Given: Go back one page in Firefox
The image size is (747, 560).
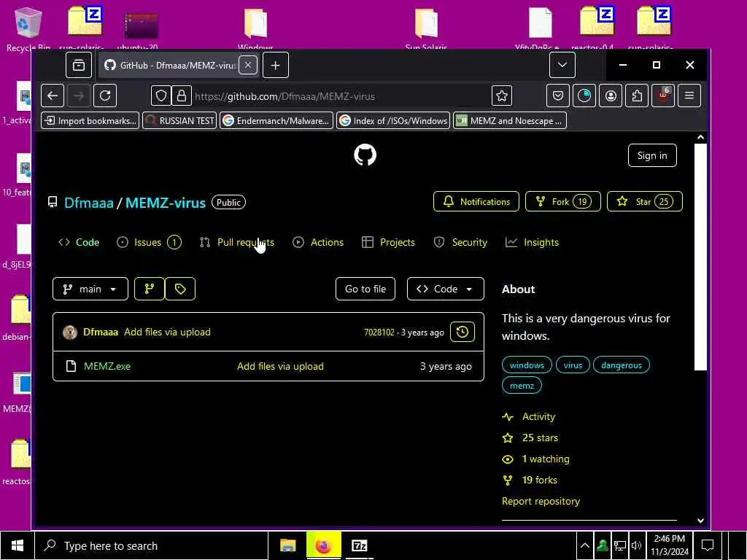Looking at the screenshot, I should coord(53,96).
